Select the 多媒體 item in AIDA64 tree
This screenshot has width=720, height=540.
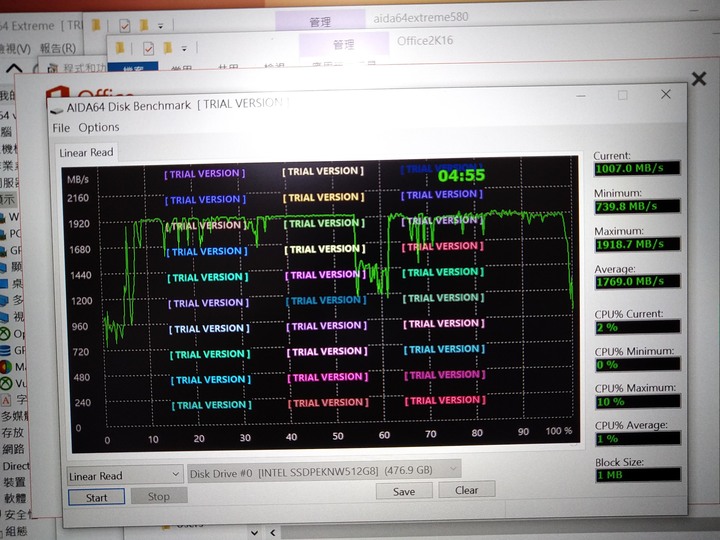[x=15, y=416]
